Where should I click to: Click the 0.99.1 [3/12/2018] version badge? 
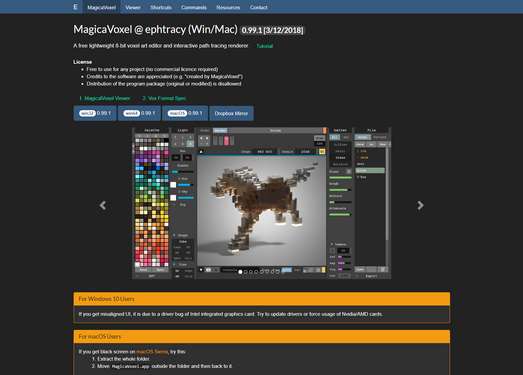click(x=273, y=30)
